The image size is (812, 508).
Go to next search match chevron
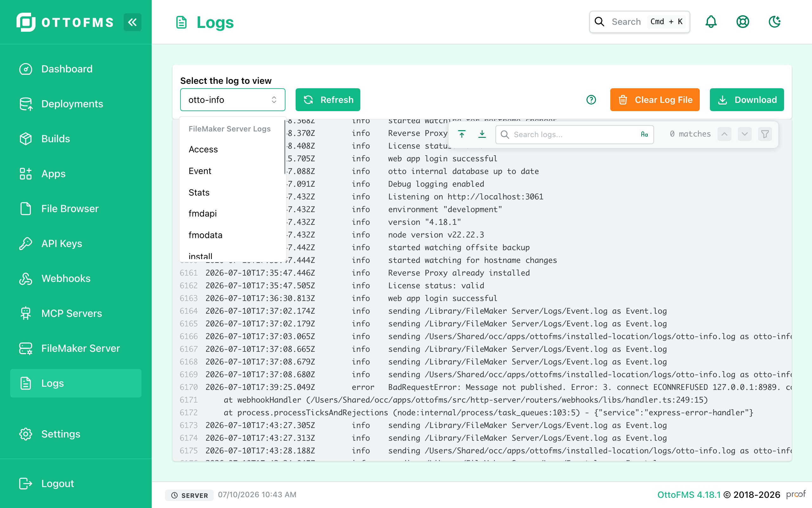[x=744, y=134]
